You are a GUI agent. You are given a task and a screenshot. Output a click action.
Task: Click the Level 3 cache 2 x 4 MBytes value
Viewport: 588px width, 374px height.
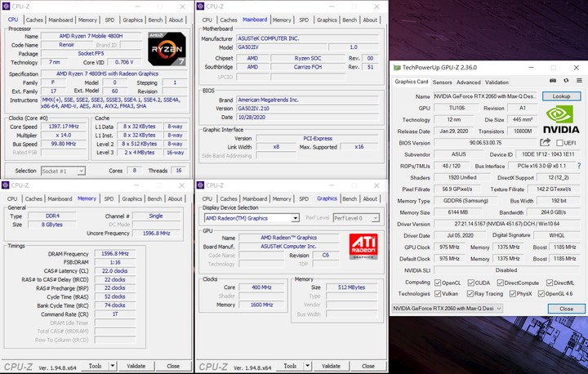(140, 153)
